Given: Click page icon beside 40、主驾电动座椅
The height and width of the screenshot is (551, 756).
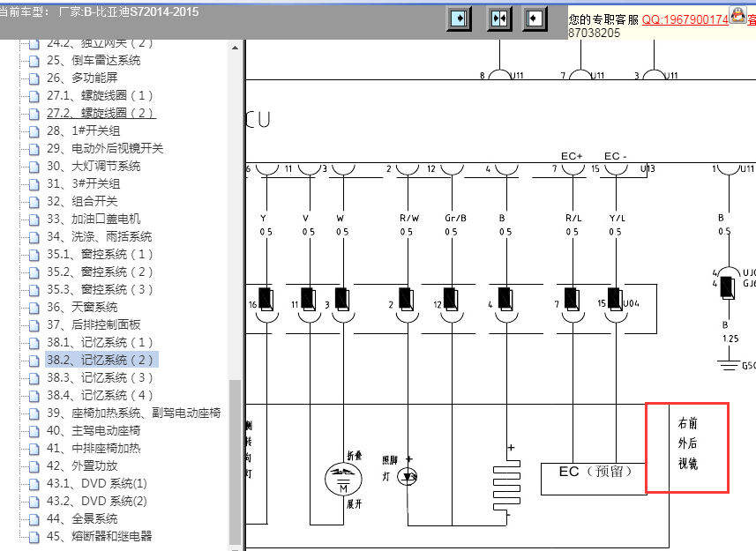Looking at the screenshot, I should click(34, 431).
